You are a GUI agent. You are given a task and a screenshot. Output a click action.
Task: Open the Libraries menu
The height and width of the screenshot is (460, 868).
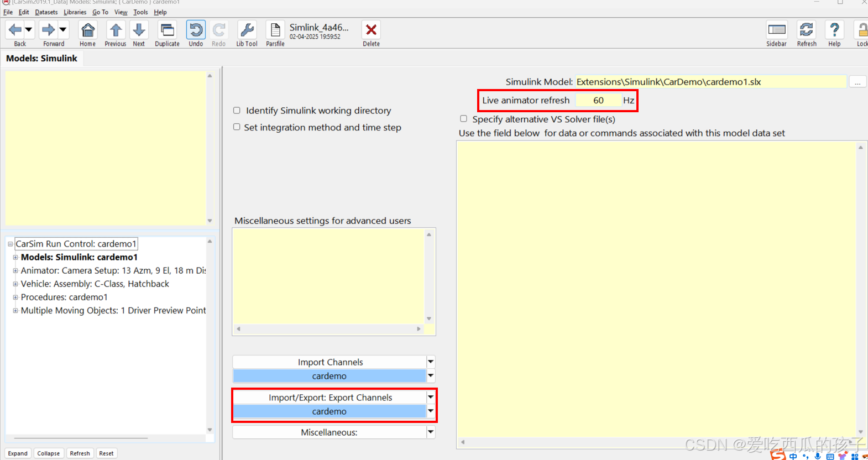75,12
